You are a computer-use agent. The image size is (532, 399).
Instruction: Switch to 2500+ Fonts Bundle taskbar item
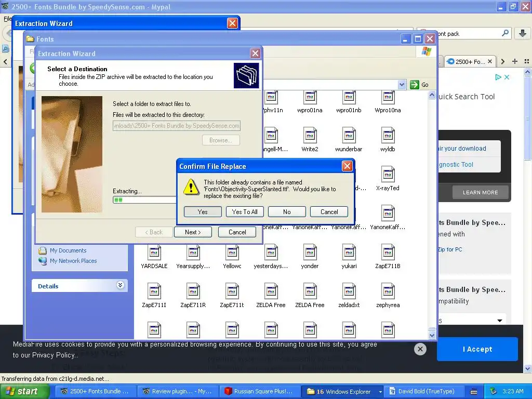pos(96,392)
